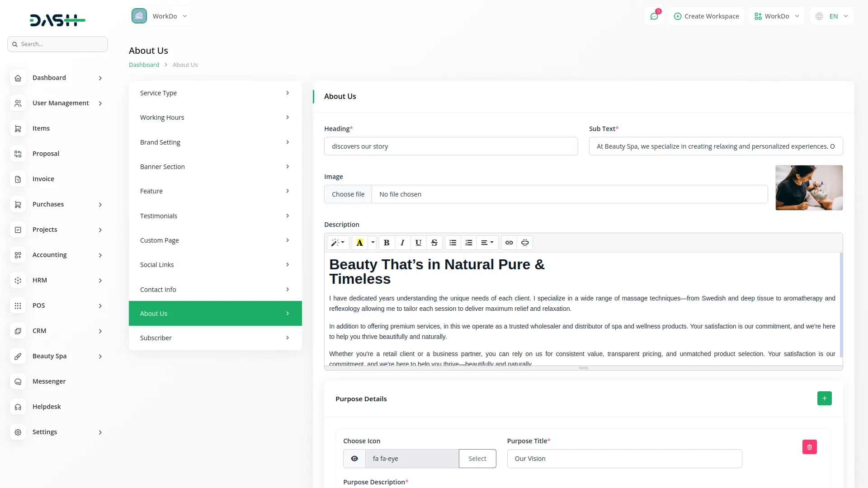Click the yellow highlight font color swatch

pos(360,243)
